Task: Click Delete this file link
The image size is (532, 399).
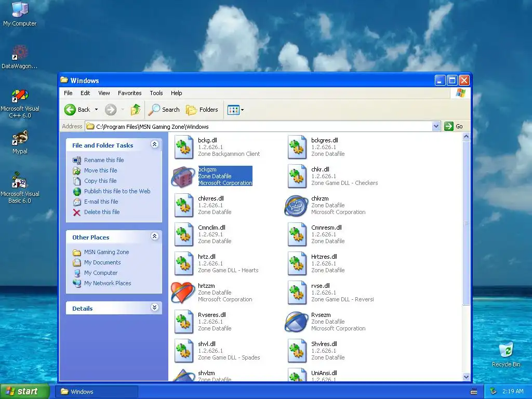Action: [102, 212]
